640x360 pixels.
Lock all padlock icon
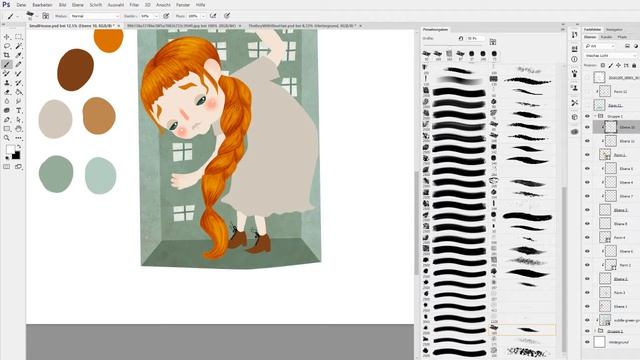pos(634,65)
